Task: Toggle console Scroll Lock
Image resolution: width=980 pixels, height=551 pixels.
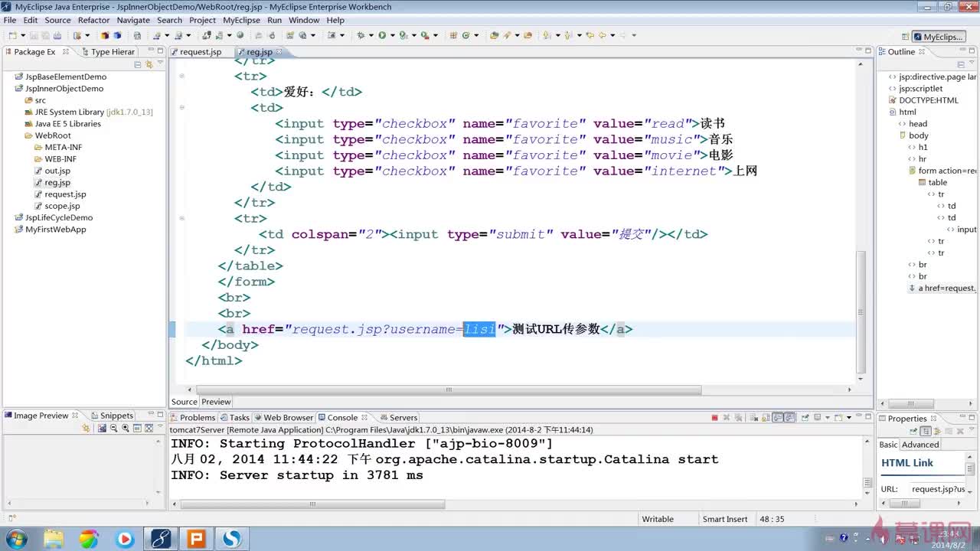Action: coord(766,418)
